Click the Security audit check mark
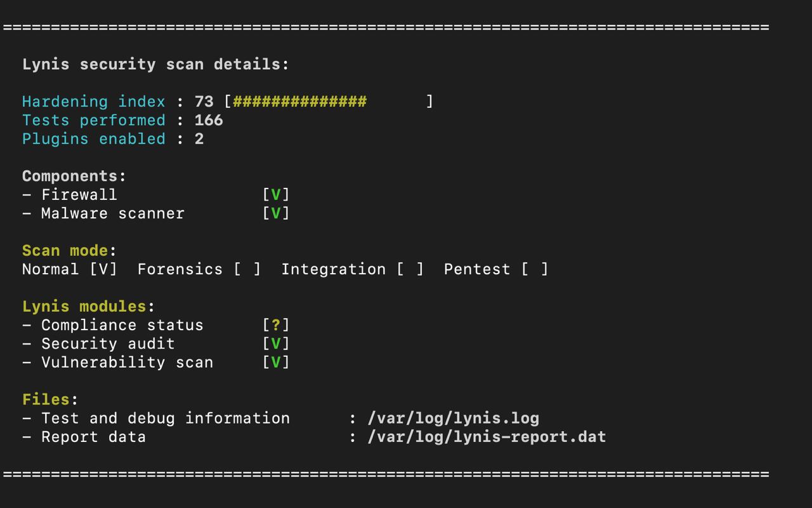812x508 pixels. [276, 344]
